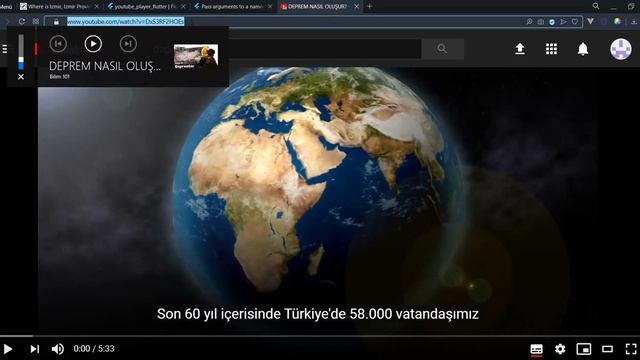Toggle subtitles/closed captions button
The image size is (640, 360).
536,349
